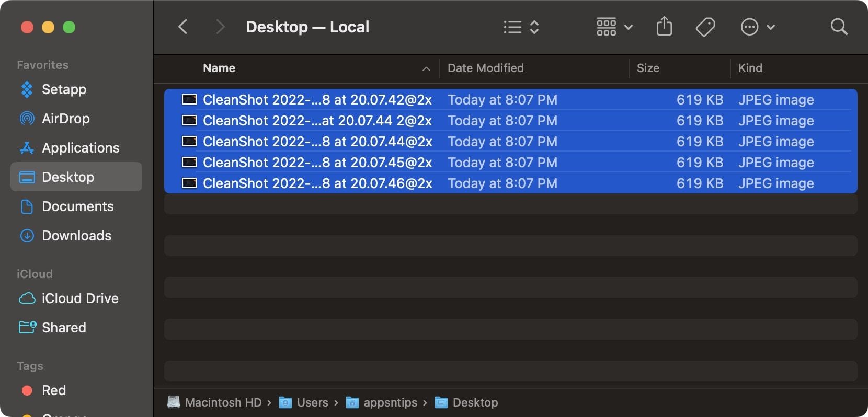The image size is (868, 417).
Task: Select the Red tag in sidebar
Action: click(53, 390)
